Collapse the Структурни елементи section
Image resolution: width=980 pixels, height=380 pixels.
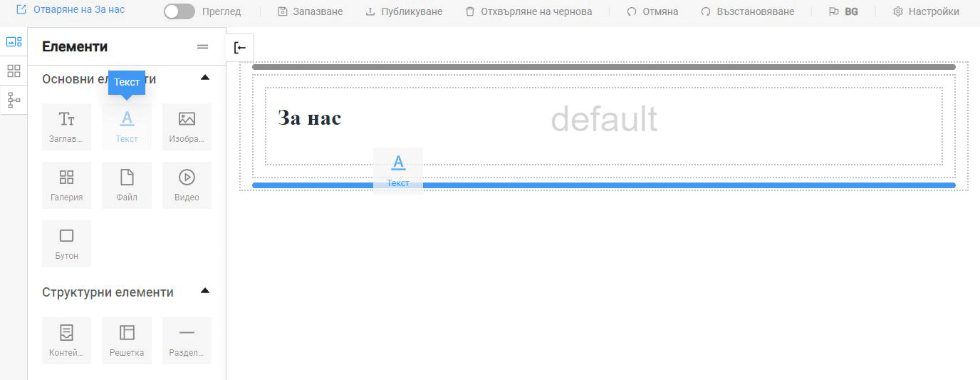pyautogui.click(x=205, y=291)
